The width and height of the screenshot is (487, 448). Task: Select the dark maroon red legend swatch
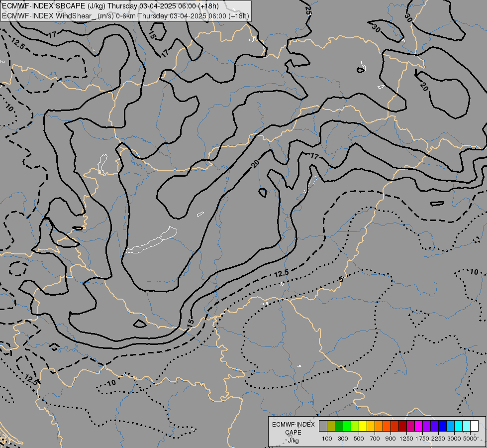(403, 426)
